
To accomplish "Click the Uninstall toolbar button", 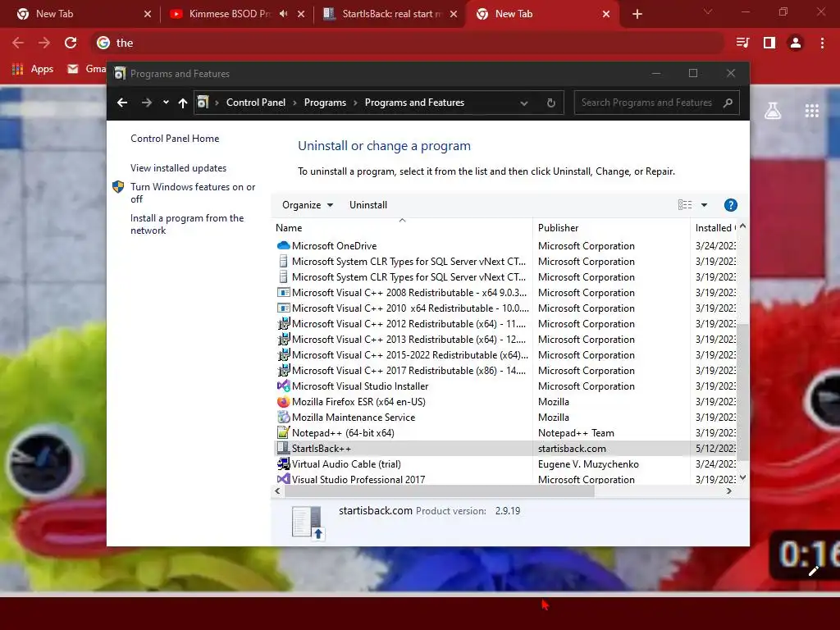I will coord(368,204).
